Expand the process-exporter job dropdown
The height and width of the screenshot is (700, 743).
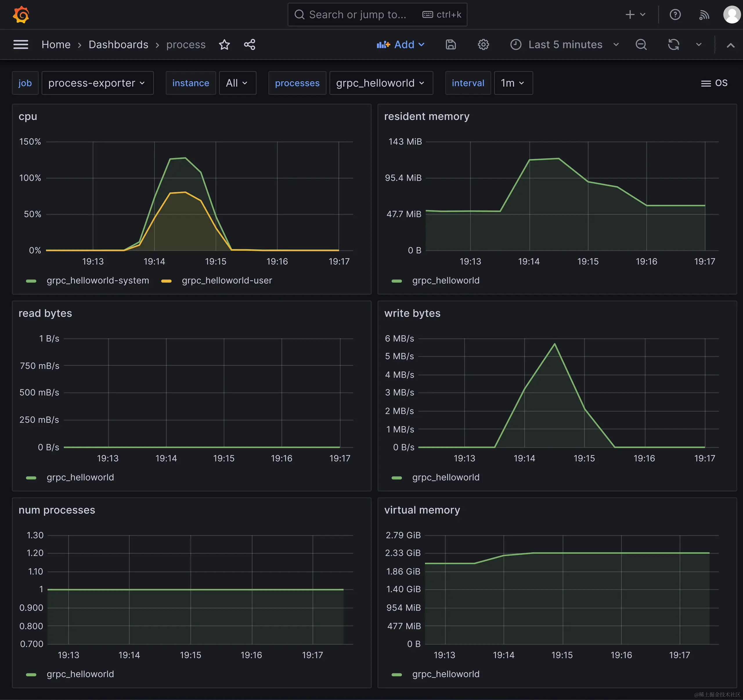(97, 83)
